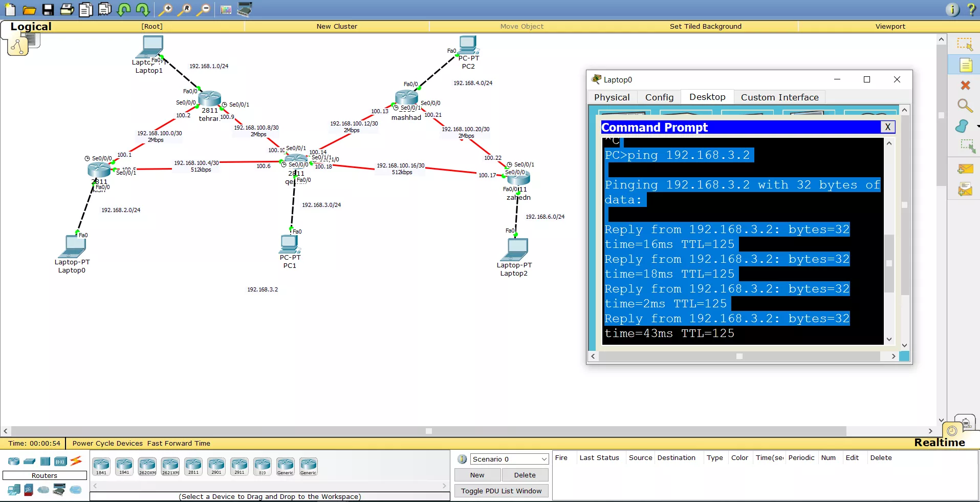This screenshot has width=980, height=502.
Task: Select the End Devices category icon
Action: click(14, 490)
